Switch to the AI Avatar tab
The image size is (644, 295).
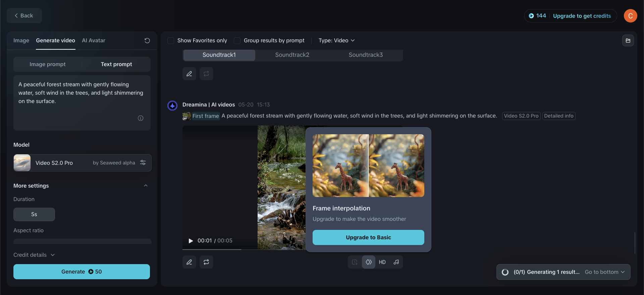pyautogui.click(x=94, y=41)
